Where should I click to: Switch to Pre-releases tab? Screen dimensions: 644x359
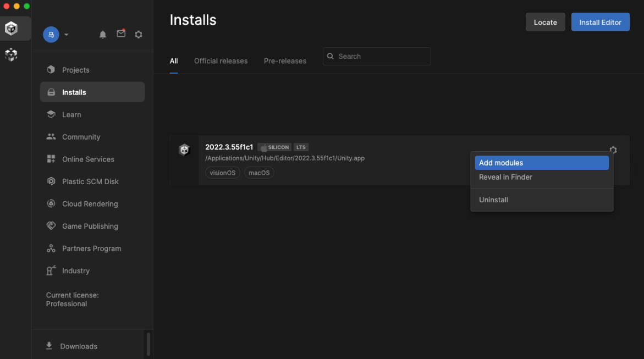pos(285,61)
